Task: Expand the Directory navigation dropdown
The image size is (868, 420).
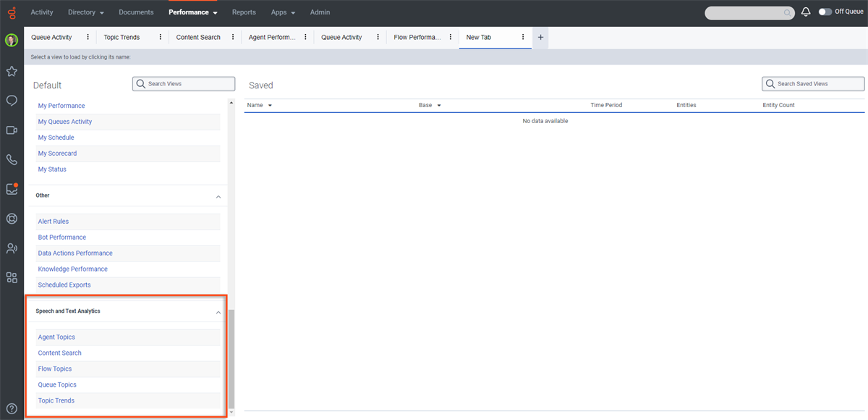Action: [85, 12]
